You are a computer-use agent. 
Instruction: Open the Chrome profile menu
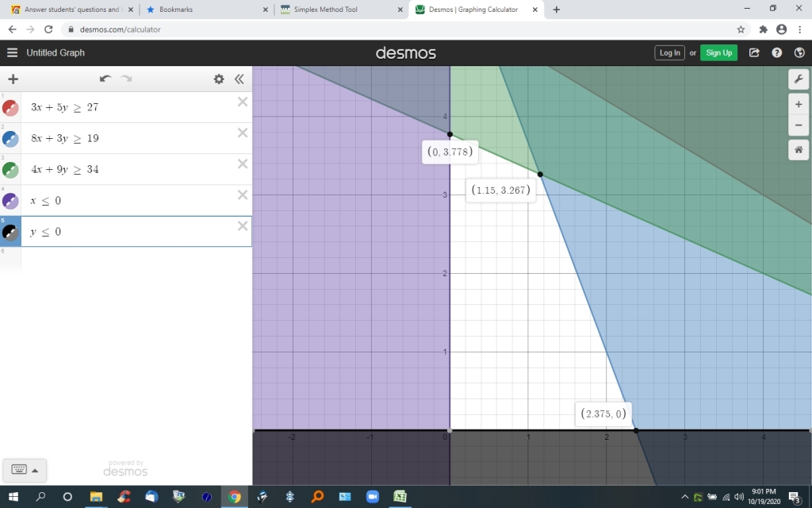[781, 29]
